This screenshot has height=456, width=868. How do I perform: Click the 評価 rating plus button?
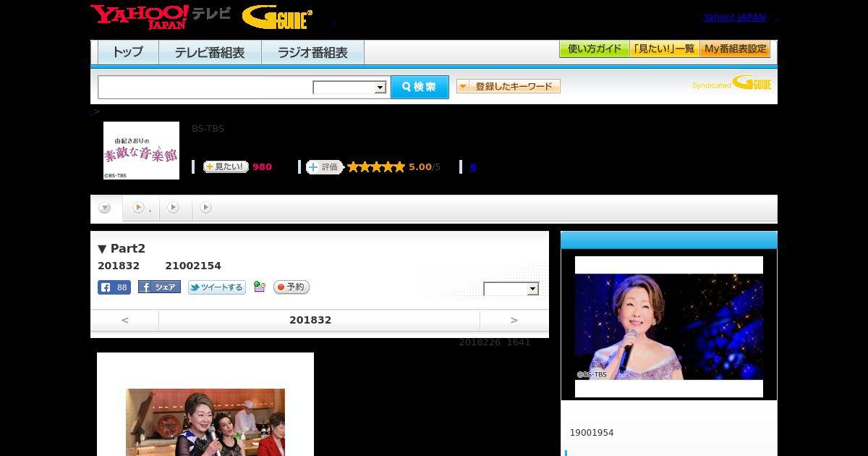pos(324,167)
